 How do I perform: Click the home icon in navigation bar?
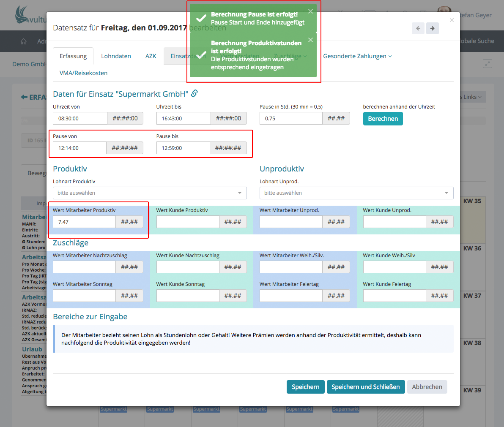pyautogui.click(x=24, y=41)
